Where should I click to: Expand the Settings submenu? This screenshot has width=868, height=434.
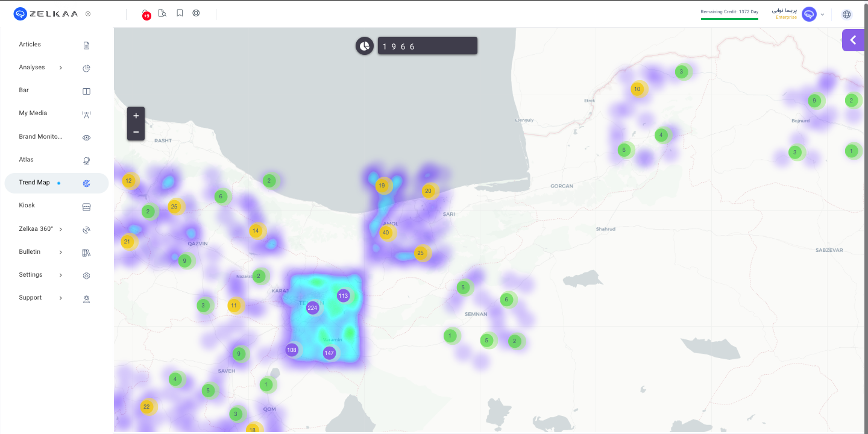[x=61, y=275]
